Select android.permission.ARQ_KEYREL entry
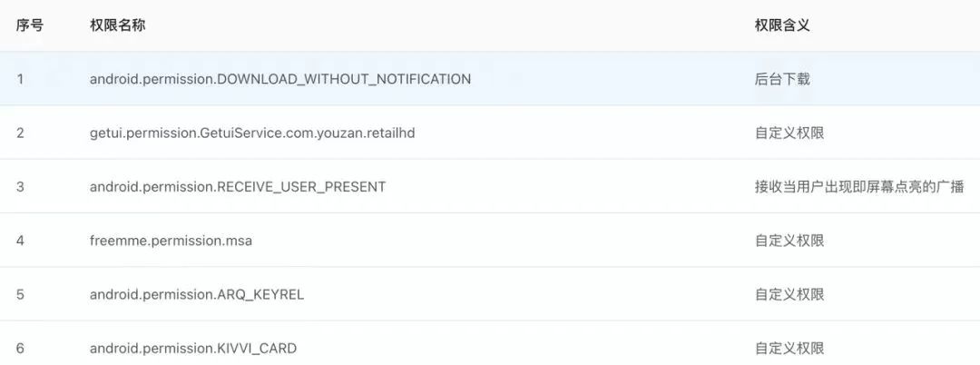 pos(197,294)
